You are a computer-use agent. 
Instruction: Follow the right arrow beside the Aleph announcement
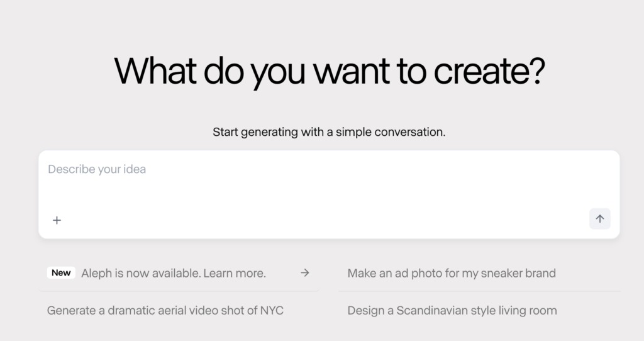pyautogui.click(x=305, y=273)
